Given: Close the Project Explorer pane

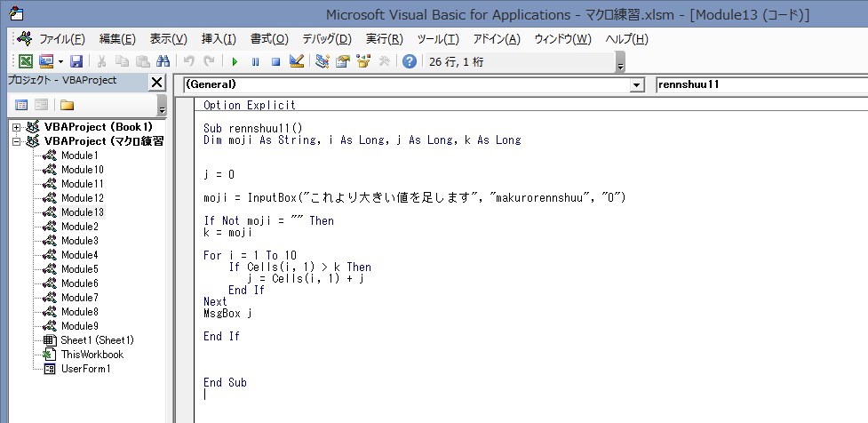Looking at the screenshot, I should point(156,83).
